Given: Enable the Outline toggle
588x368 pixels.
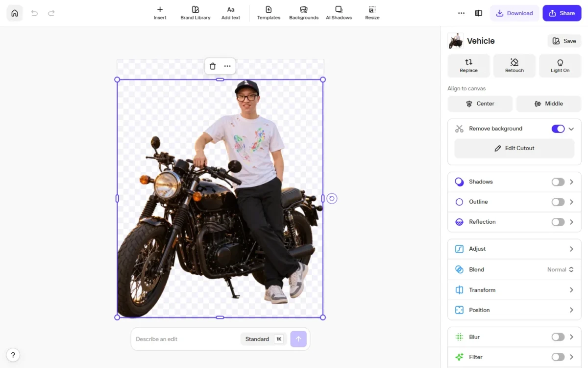Looking at the screenshot, I should [x=558, y=202].
